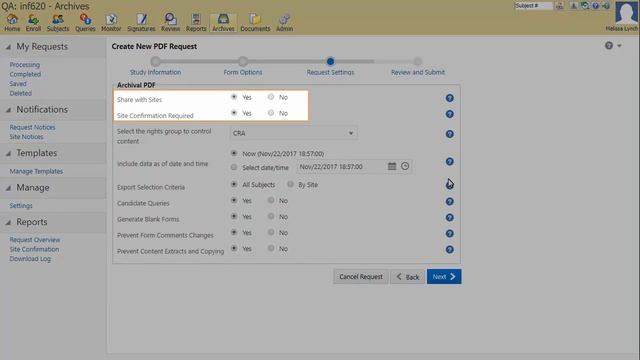Click the Cancel Request button
The width and height of the screenshot is (640, 360).
point(361,277)
